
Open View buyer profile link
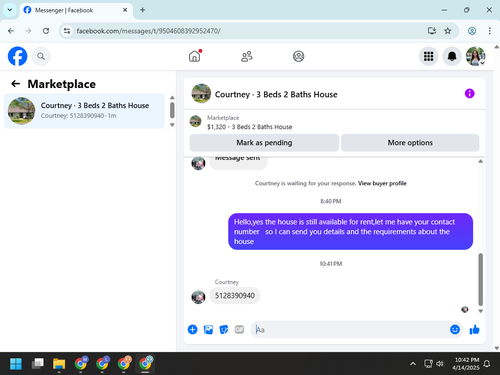382,183
